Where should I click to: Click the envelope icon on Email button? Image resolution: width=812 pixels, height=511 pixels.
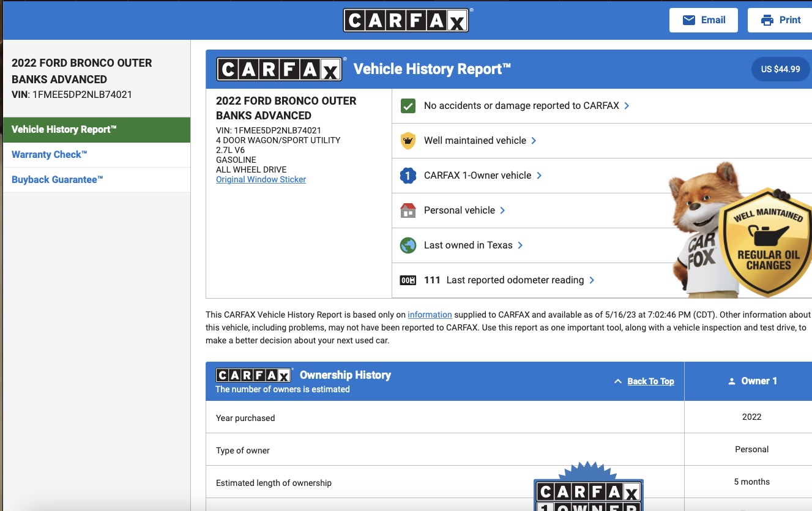(x=689, y=20)
